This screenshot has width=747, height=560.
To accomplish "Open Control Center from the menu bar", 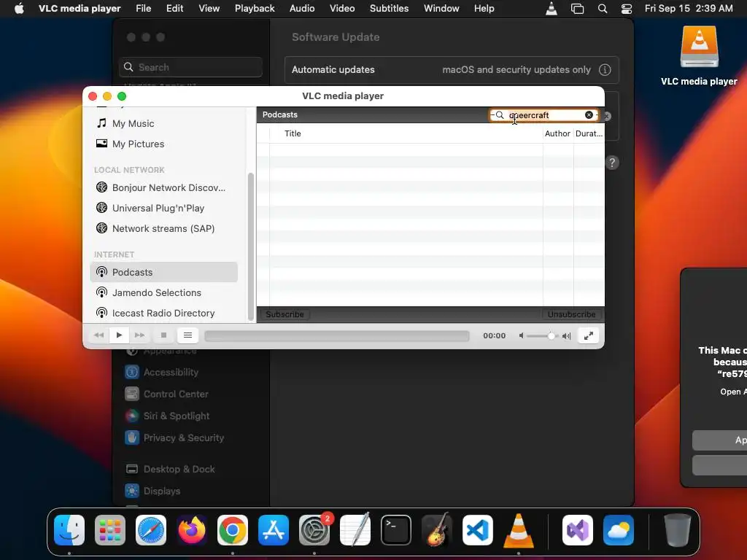I will tap(627, 9).
